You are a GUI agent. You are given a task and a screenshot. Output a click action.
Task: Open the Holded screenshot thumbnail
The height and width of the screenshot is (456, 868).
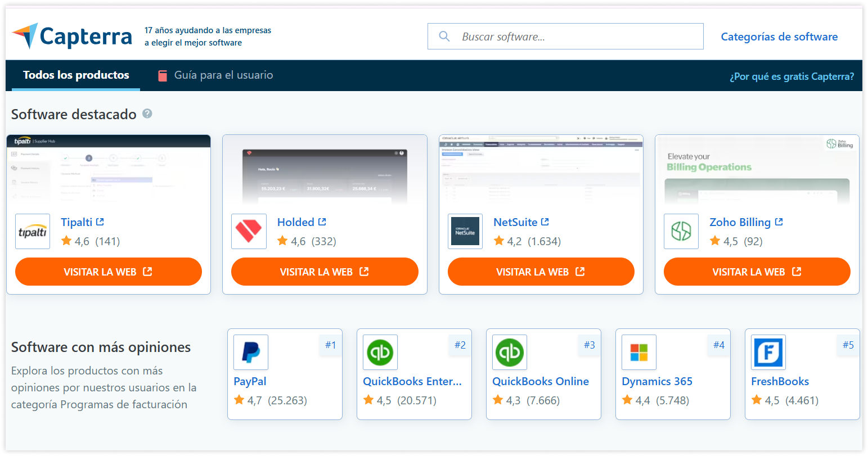(x=325, y=169)
